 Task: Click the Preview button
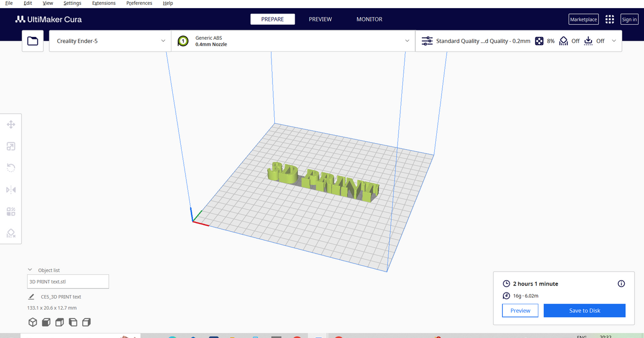[x=520, y=311]
